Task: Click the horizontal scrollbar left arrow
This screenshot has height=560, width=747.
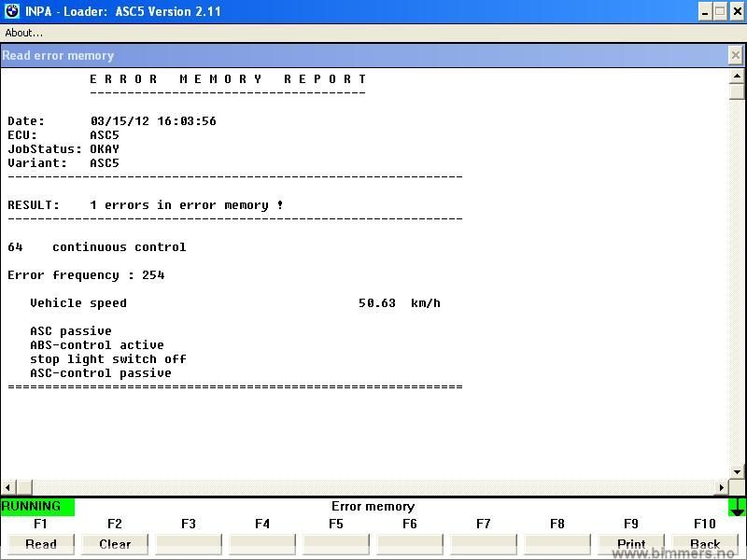Action: coord(8,487)
